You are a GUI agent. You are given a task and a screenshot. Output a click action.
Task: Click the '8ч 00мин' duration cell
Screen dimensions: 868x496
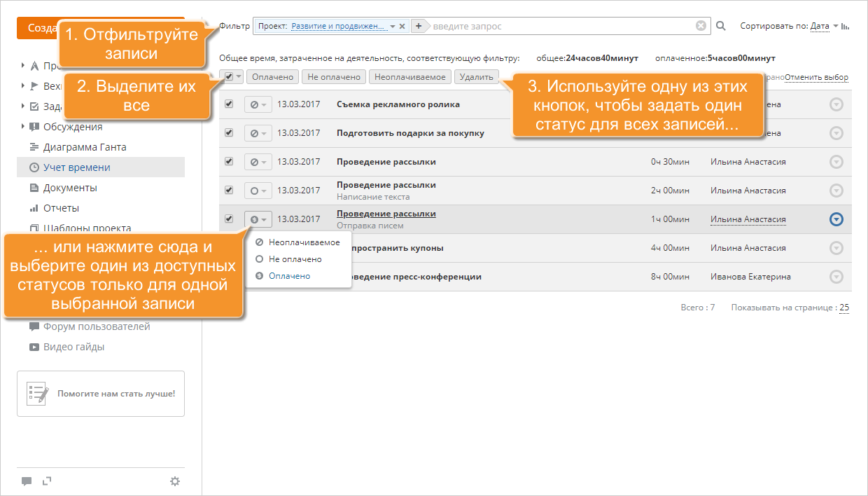670,277
